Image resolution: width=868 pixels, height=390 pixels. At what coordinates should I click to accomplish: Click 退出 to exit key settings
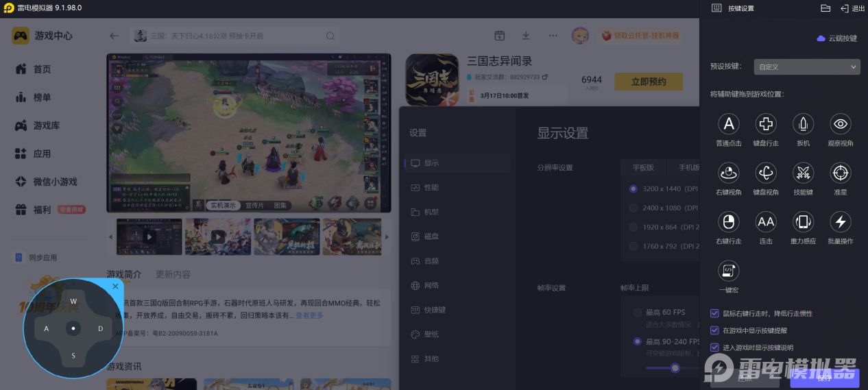coord(853,8)
